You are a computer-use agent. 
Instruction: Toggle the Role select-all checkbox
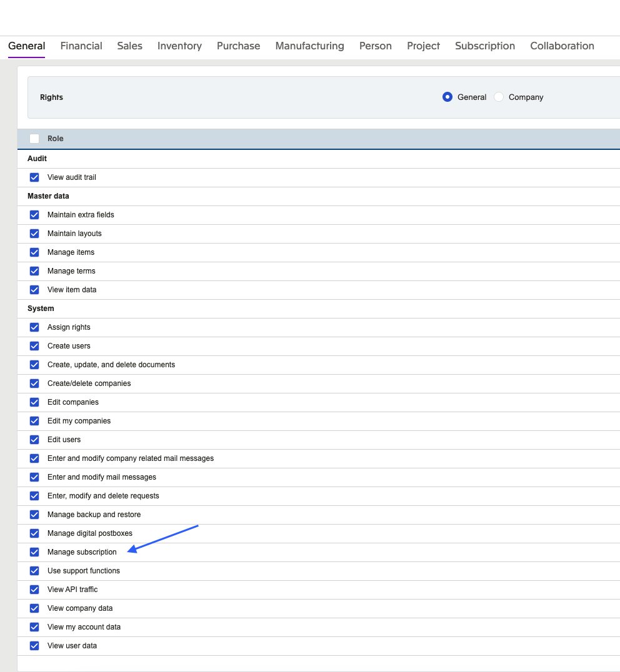34,139
